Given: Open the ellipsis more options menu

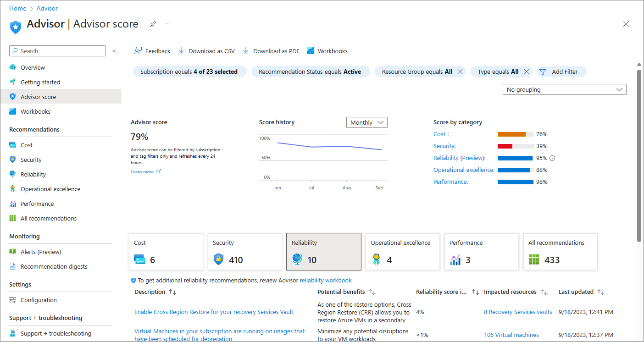Looking at the screenshot, I should point(168,24).
